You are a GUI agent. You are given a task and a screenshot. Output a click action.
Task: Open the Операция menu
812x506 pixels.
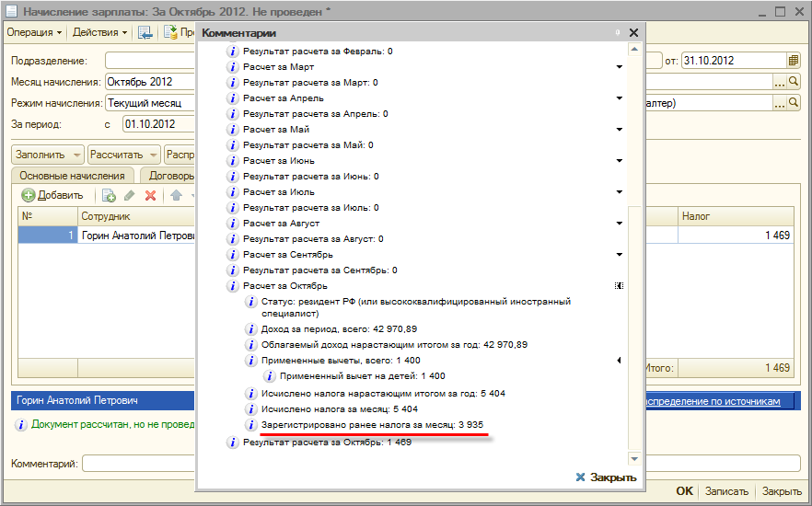(x=34, y=32)
